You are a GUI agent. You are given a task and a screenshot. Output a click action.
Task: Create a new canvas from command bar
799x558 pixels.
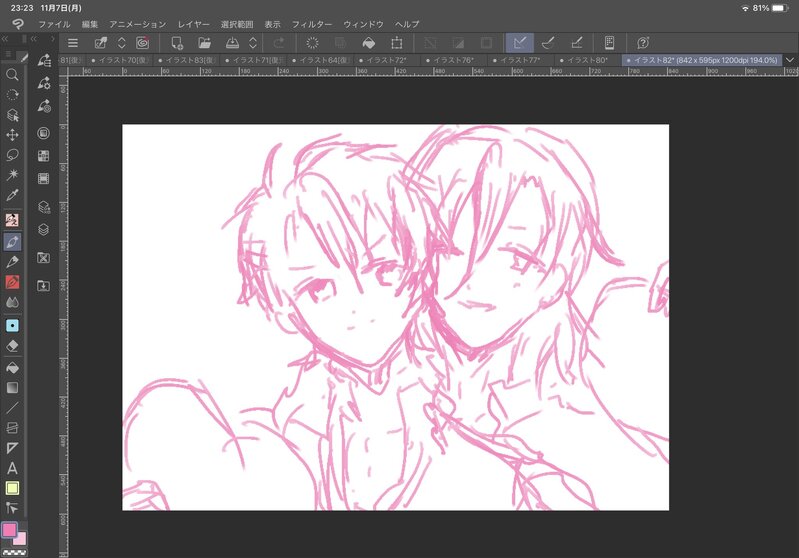pos(177,43)
